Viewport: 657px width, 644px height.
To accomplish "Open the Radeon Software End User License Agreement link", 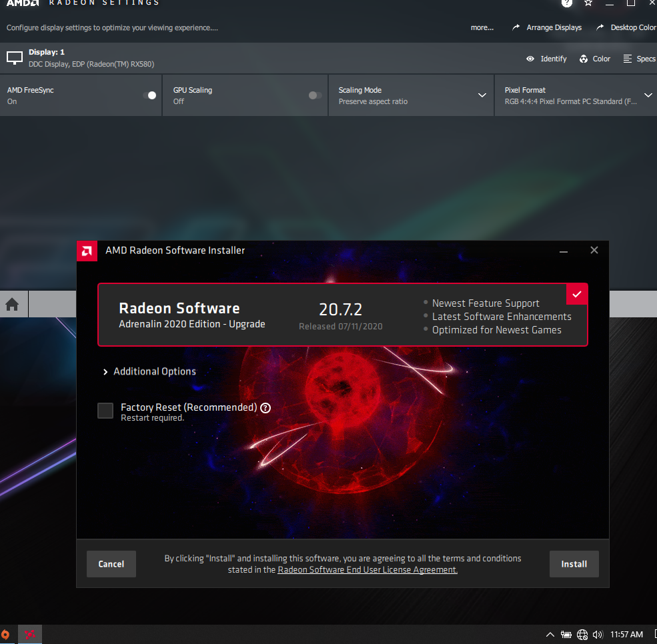I will 368,570.
